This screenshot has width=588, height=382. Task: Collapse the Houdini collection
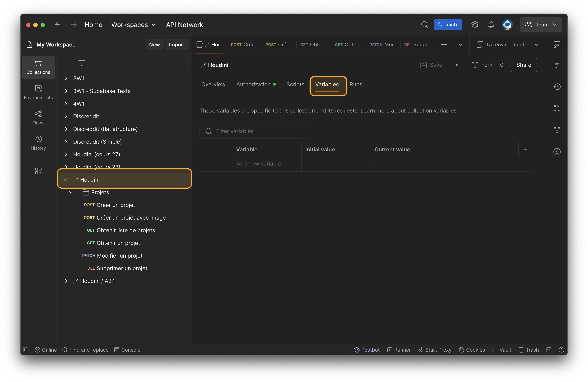[66, 180]
